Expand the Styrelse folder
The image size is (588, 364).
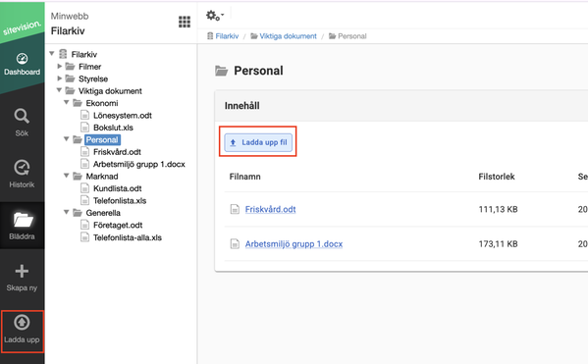(x=59, y=78)
